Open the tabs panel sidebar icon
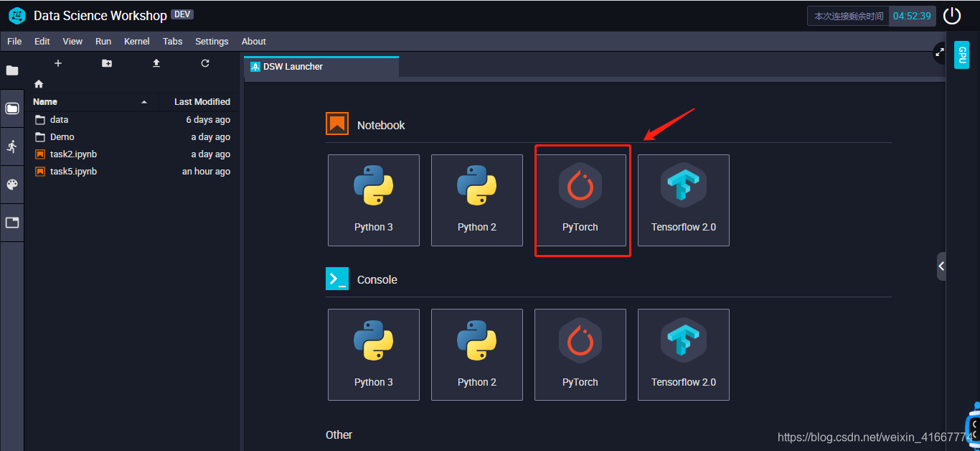 click(12, 223)
